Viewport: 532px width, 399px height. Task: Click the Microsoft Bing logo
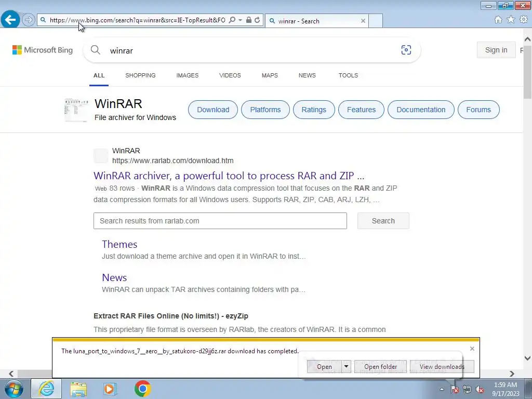(x=43, y=50)
